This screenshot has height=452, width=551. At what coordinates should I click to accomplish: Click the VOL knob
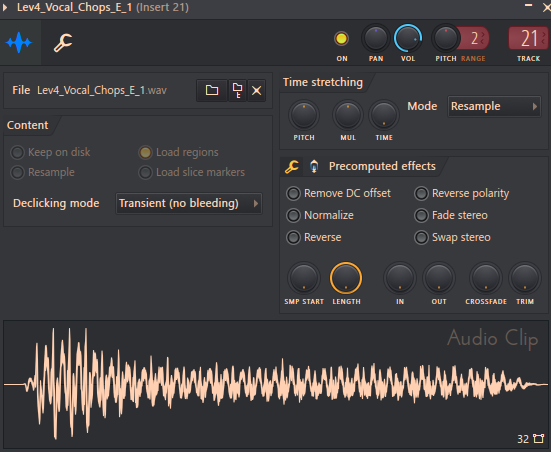click(408, 39)
